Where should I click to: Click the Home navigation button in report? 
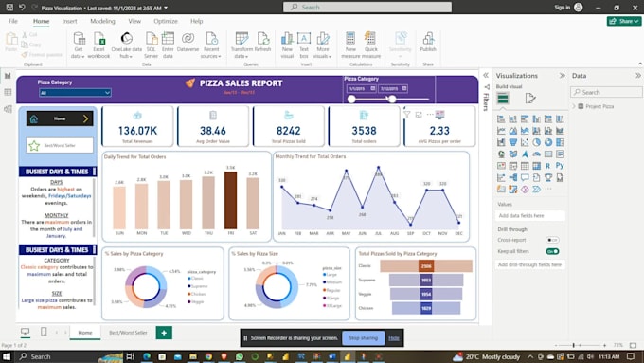coord(60,118)
